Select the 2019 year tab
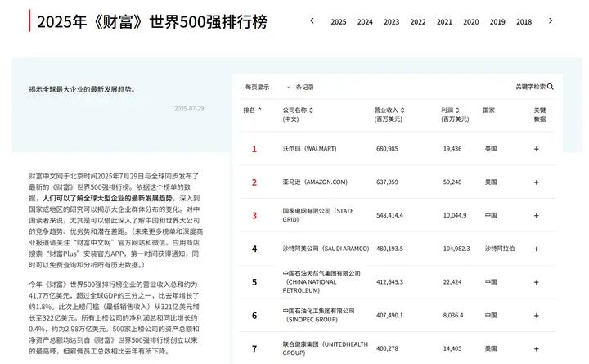Screen dimensions: 589x364 pos(497,22)
